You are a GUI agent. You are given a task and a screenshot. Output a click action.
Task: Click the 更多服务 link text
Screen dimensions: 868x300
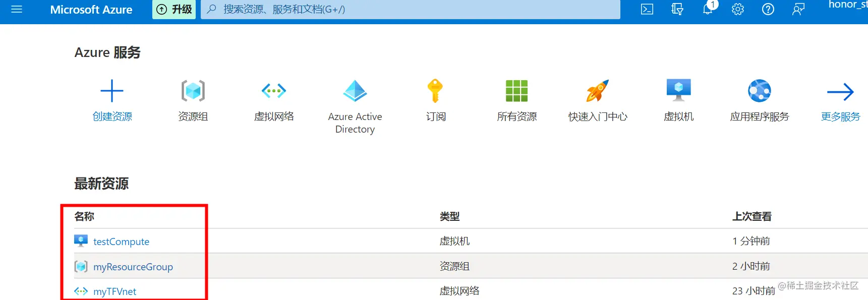click(x=840, y=116)
